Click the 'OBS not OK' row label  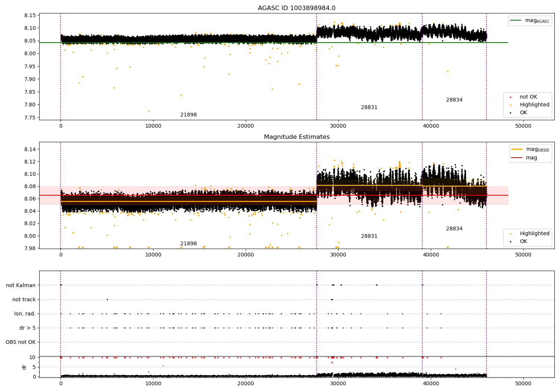pyautogui.click(x=21, y=342)
